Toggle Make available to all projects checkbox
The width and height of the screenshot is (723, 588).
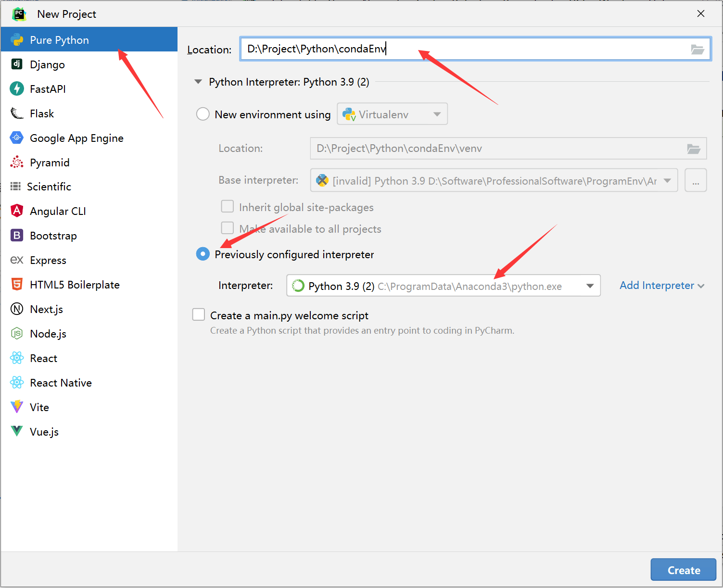pyautogui.click(x=228, y=228)
